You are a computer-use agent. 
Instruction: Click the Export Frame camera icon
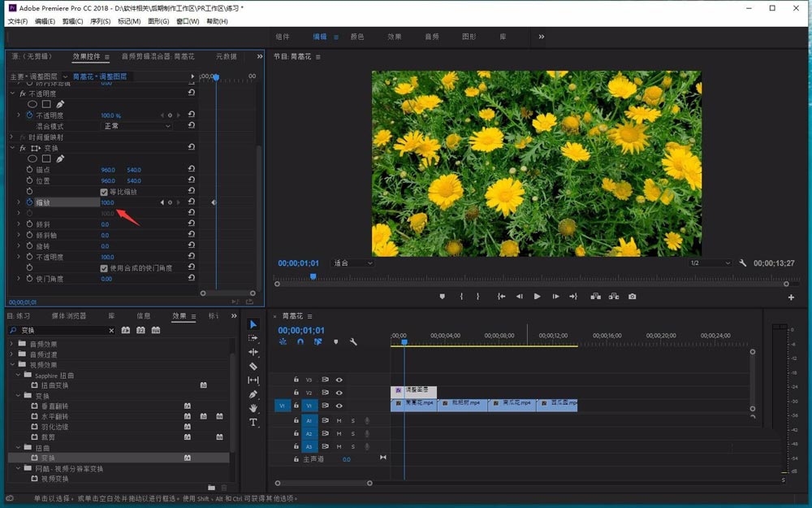[x=632, y=297]
